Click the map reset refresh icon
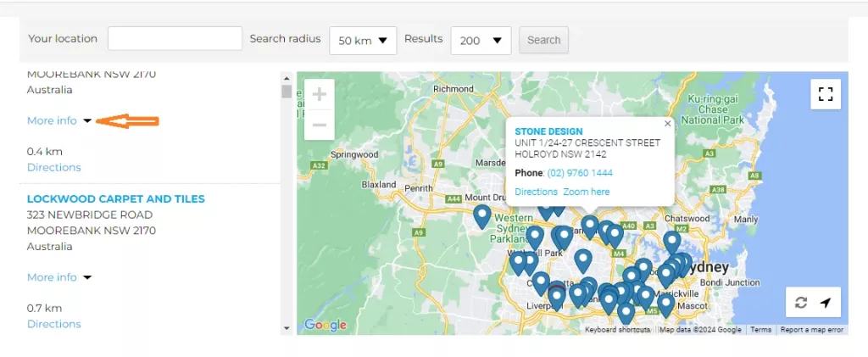 (x=801, y=303)
